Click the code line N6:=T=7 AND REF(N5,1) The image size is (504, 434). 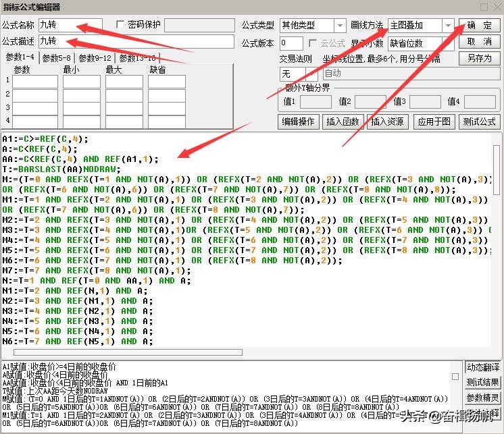click(78, 342)
